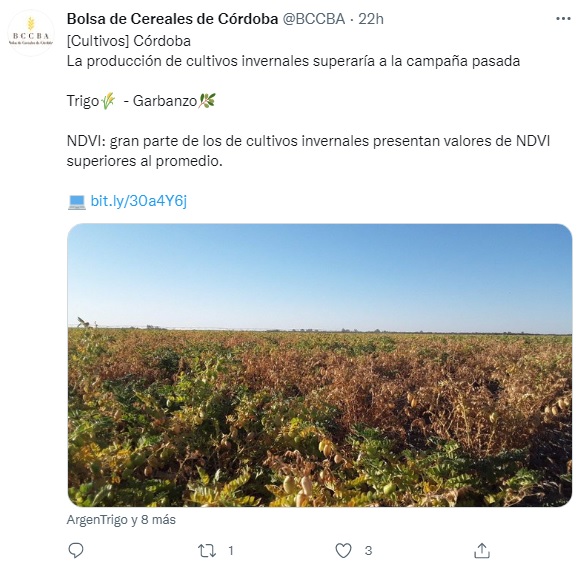The width and height of the screenshot is (579, 568).
Task: Click the [Cultivos] Córdoba text
Action: coord(129,41)
